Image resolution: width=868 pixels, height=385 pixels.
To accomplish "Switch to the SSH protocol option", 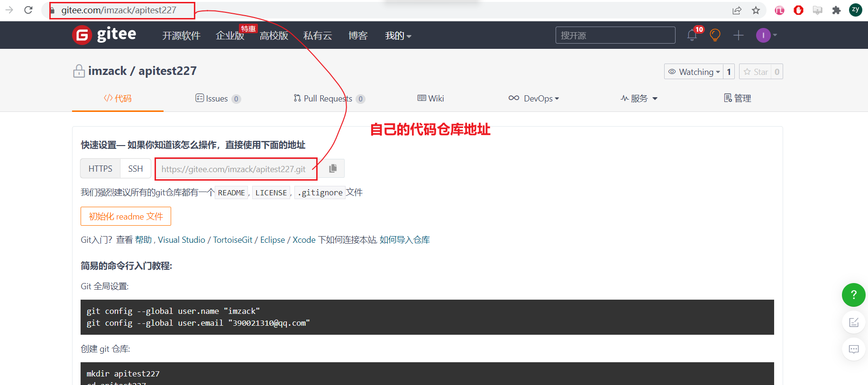I will (x=136, y=168).
